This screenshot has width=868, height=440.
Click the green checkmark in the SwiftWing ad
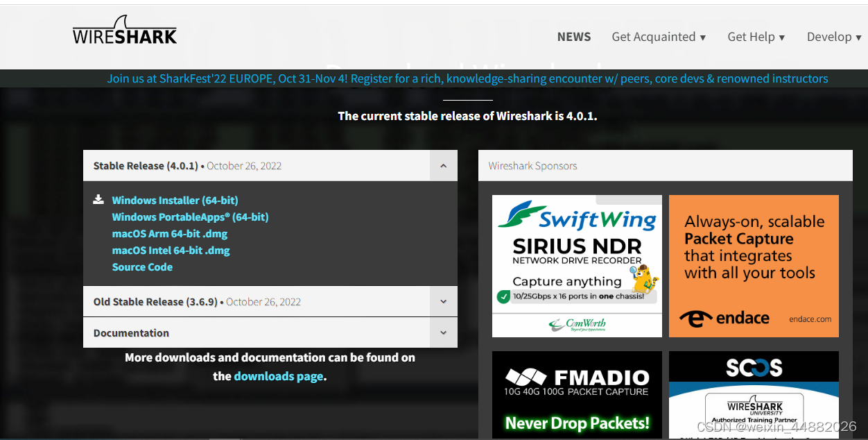coord(504,297)
